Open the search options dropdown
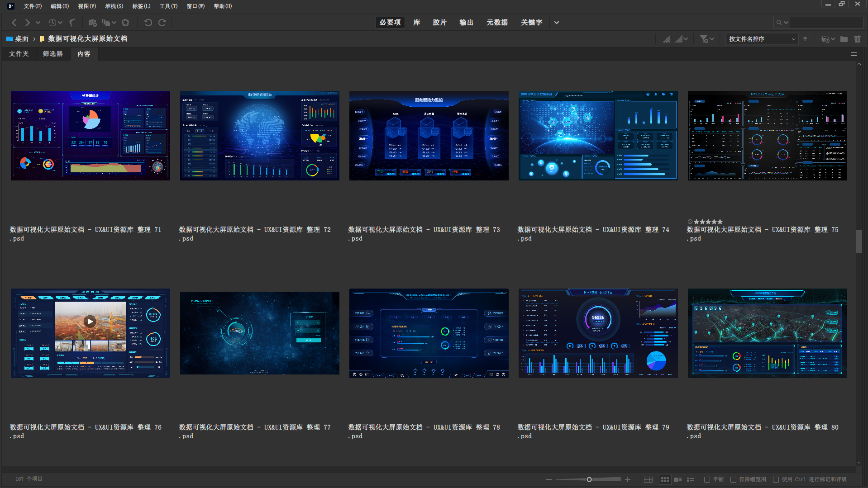The height and width of the screenshot is (488, 868). click(x=782, y=23)
